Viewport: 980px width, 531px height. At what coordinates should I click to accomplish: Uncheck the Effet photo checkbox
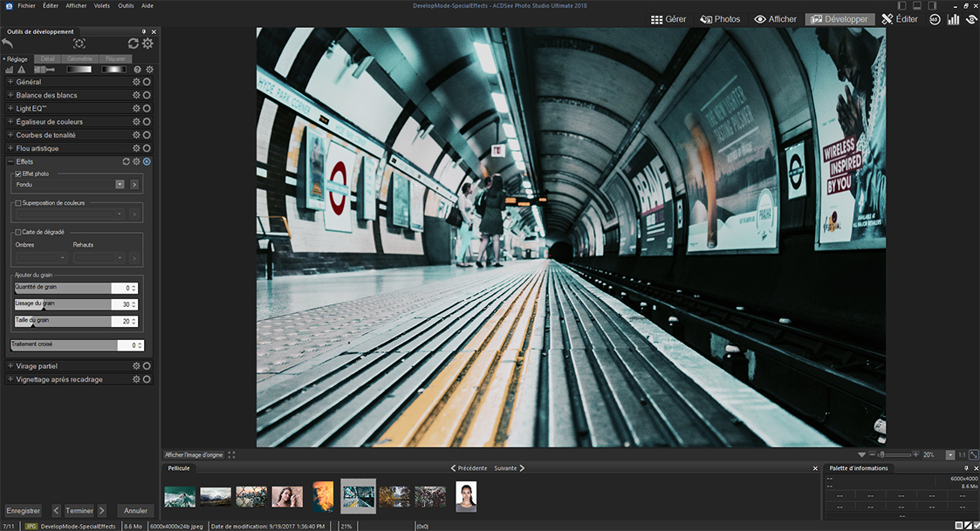point(18,174)
